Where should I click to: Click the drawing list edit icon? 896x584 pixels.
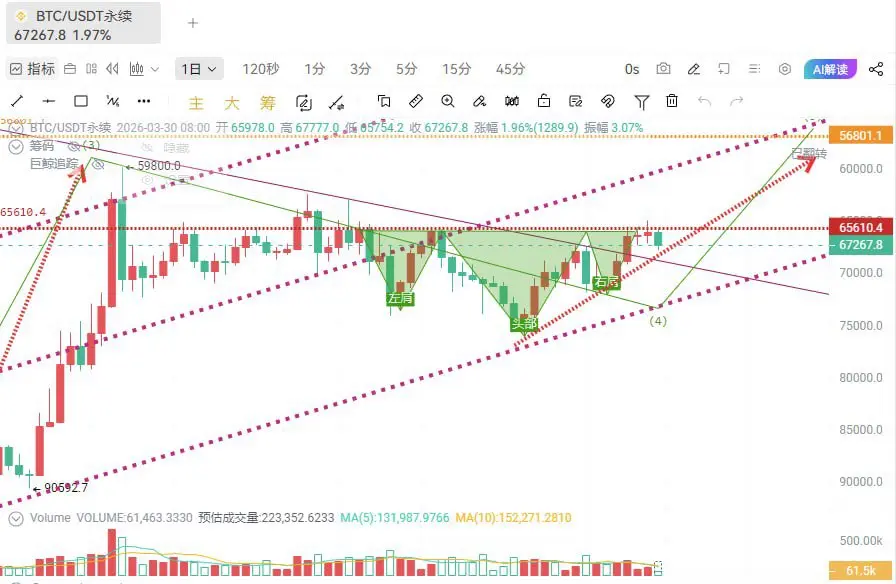[x=575, y=101]
